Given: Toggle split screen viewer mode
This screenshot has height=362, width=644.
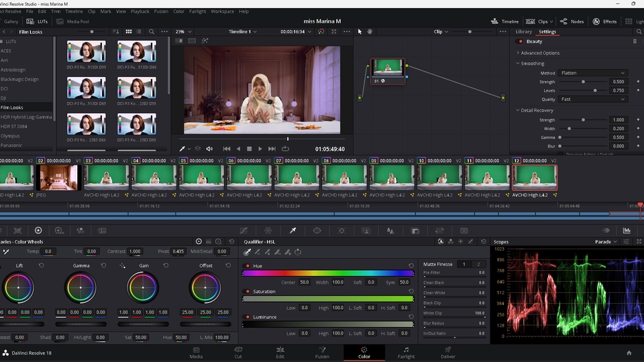Looking at the screenshot, I should (x=192, y=41).
